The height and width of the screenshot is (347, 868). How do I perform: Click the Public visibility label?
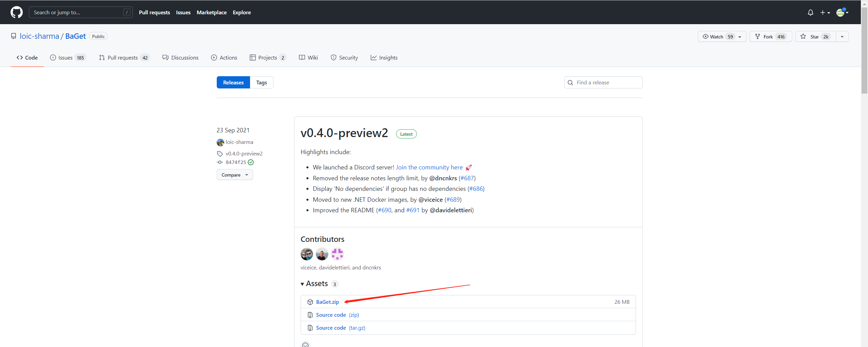coord(98,36)
